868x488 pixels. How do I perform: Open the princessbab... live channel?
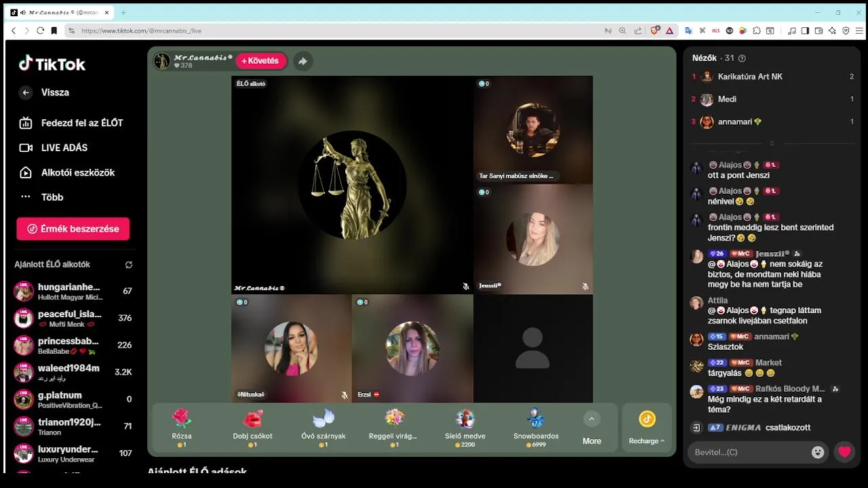pos(73,346)
